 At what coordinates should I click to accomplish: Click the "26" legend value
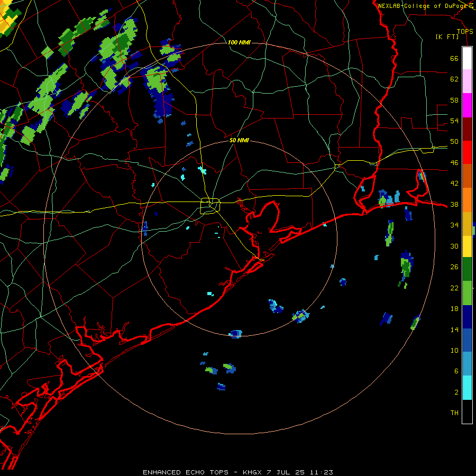(454, 267)
